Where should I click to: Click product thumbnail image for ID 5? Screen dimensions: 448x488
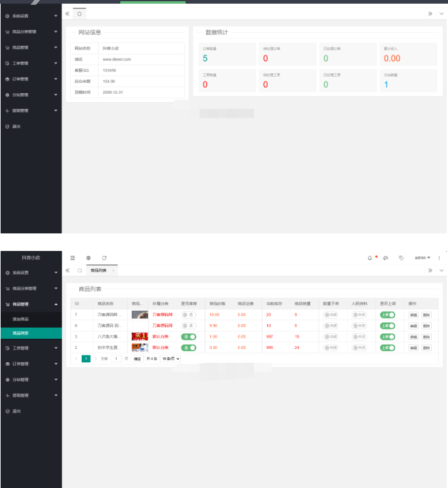point(140,337)
